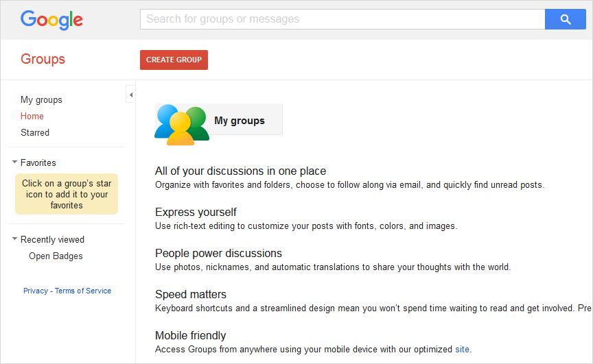
Task: Follow the optimized site link
Action: coord(462,350)
